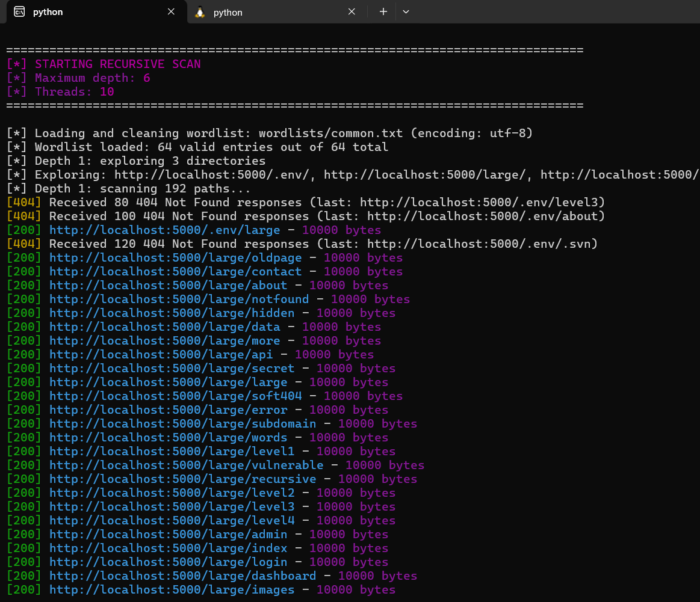Click '10000 bytes' beside the .env/large URL
The image size is (700, 602).
pyautogui.click(x=341, y=230)
